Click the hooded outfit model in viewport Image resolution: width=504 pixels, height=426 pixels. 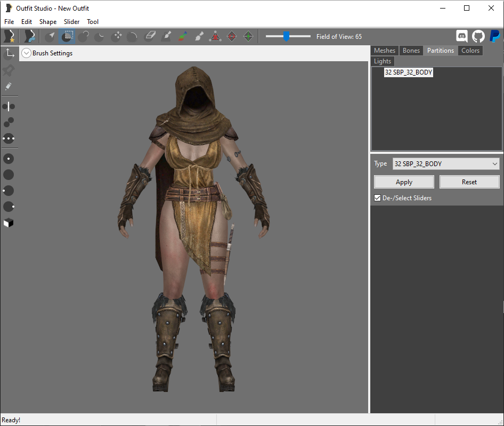coord(194,229)
